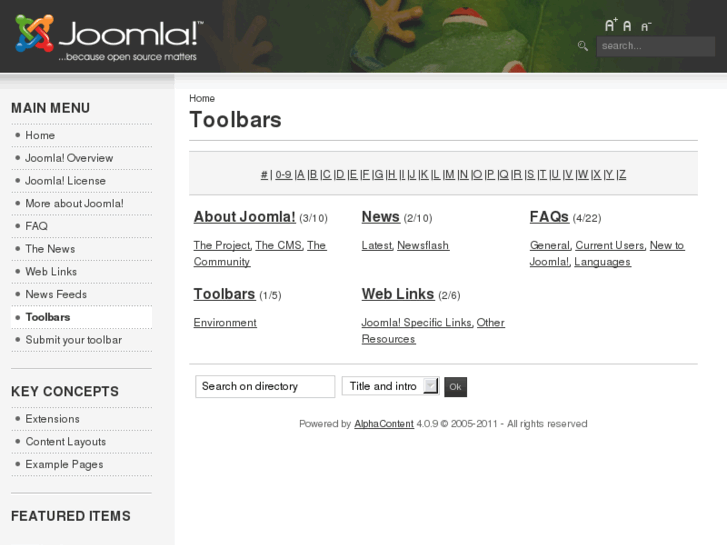
Task: Open News Feeds menu item
Action: point(56,295)
